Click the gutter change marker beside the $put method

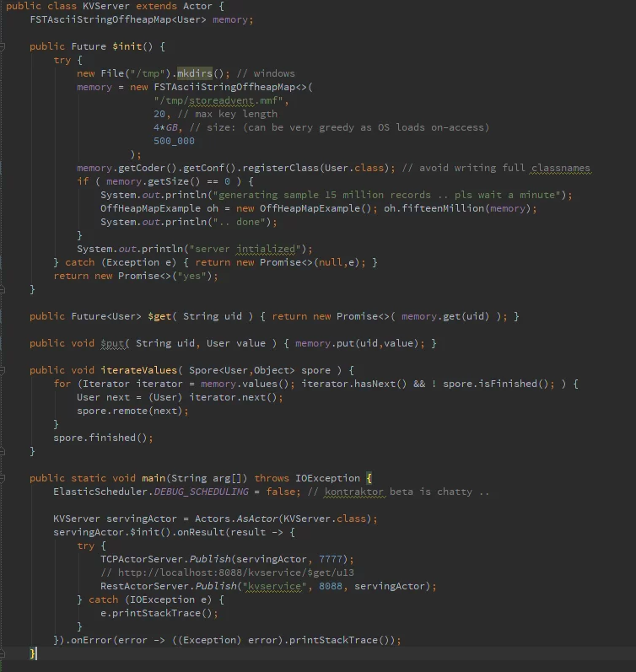point(1,343)
